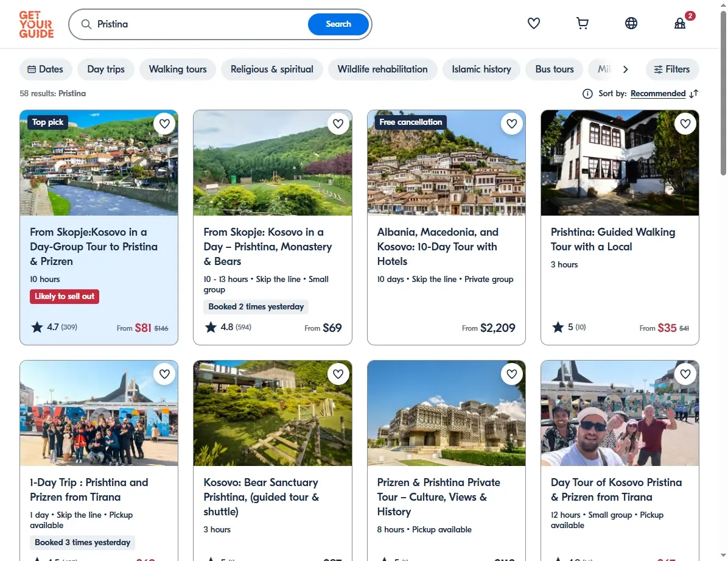This screenshot has height=561, width=728.
Task: Click the blue Search button
Action: coord(338,24)
